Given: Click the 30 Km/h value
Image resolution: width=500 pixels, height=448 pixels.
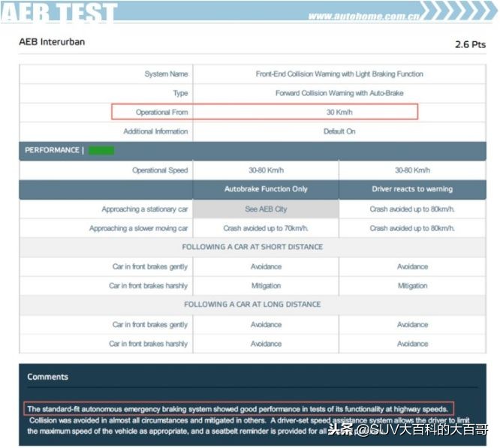Looking at the screenshot, I should (339, 112).
